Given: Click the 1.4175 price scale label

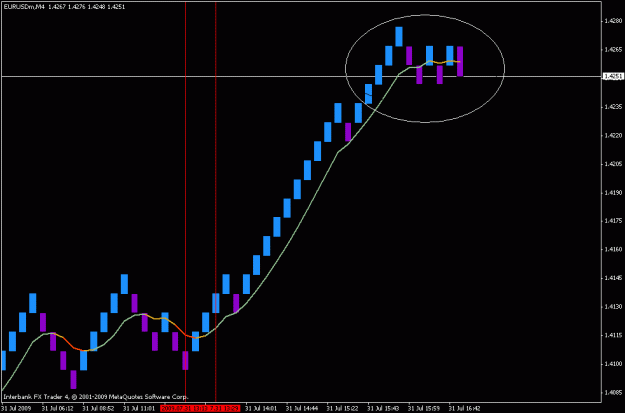Looking at the screenshot, I should (613, 221).
